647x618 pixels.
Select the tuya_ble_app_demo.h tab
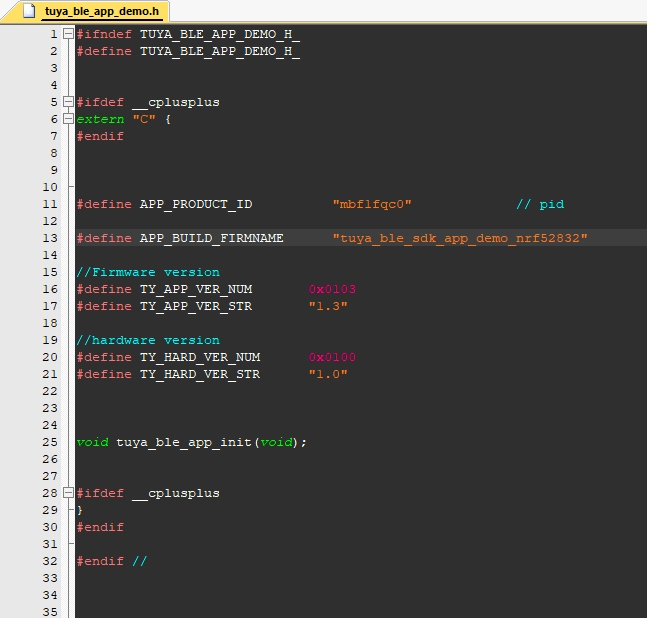87,11
